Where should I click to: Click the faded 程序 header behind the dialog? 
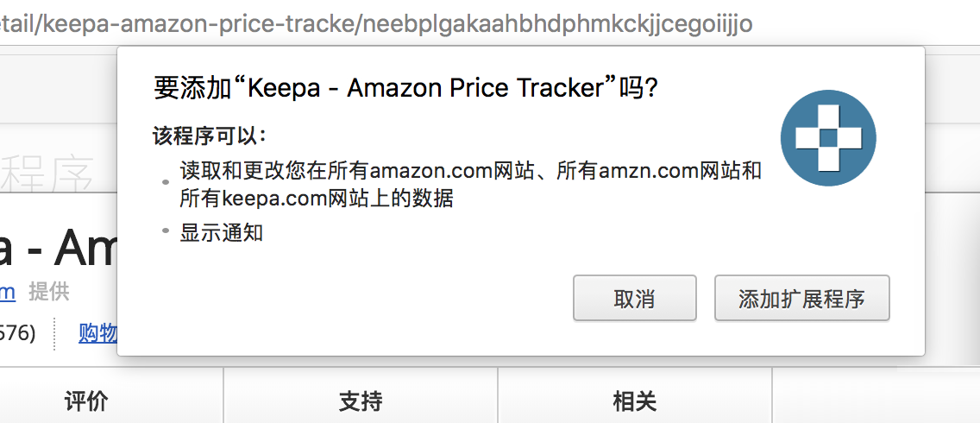pyautogui.click(x=47, y=174)
